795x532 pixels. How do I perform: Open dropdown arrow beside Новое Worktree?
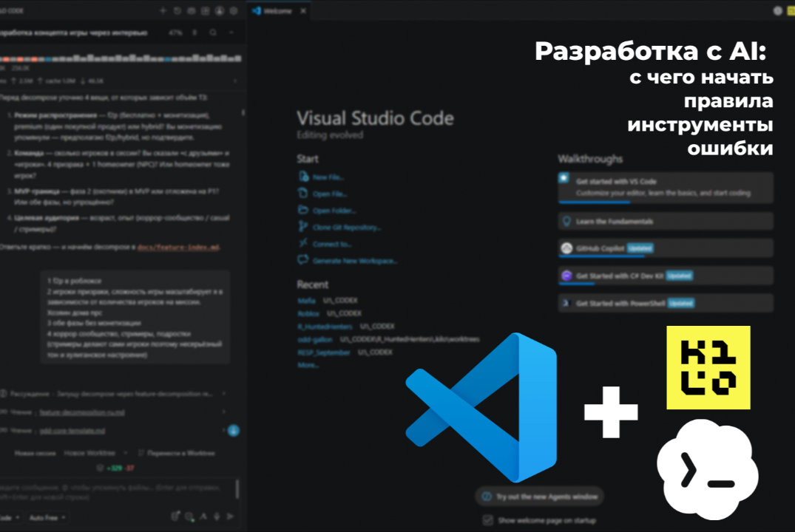coord(126,453)
